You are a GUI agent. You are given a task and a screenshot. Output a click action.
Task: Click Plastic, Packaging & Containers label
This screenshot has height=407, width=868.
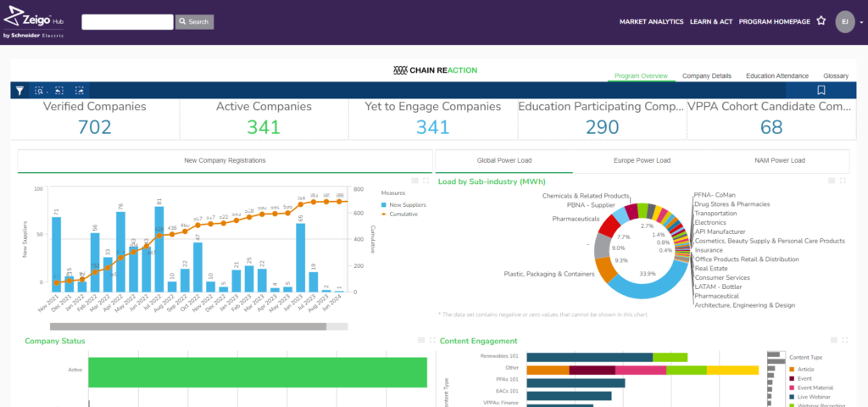tap(549, 274)
